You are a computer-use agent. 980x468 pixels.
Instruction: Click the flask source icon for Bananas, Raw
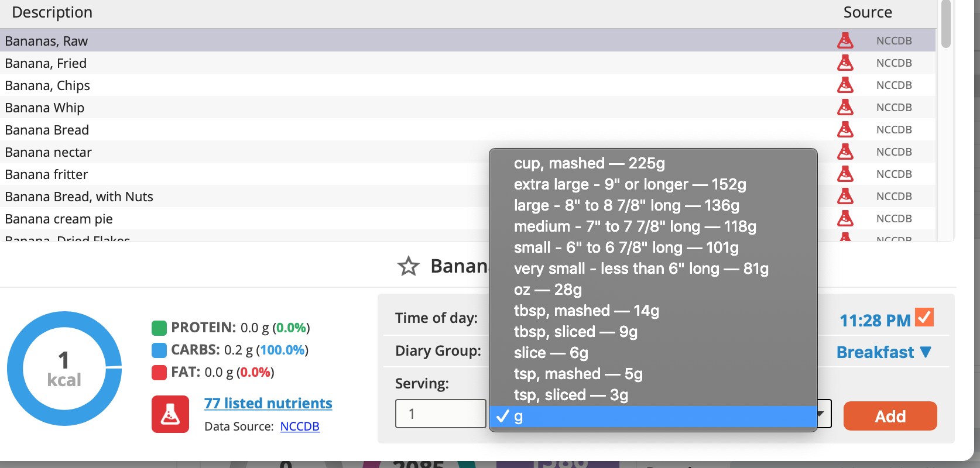coord(845,40)
